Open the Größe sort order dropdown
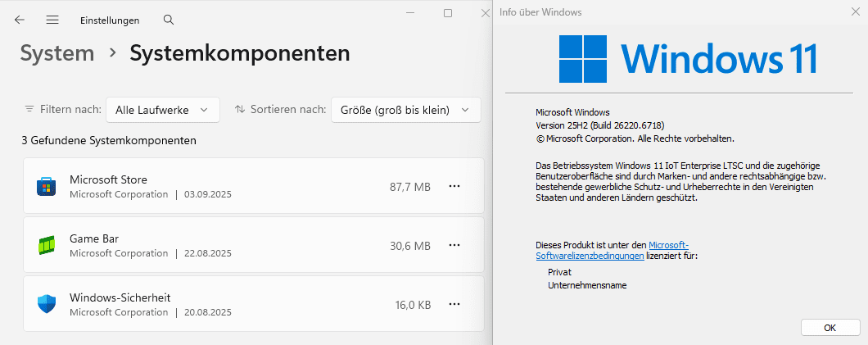 pyautogui.click(x=405, y=109)
